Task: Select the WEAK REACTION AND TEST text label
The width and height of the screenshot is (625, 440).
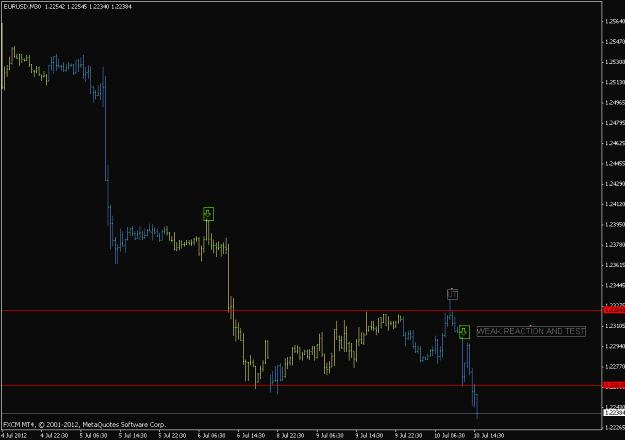Action: [x=531, y=331]
